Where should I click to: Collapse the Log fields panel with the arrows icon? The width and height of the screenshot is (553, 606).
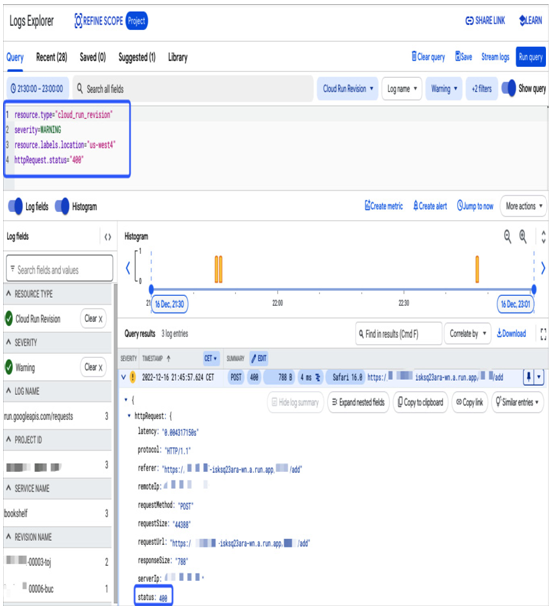(x=108, y=237)
